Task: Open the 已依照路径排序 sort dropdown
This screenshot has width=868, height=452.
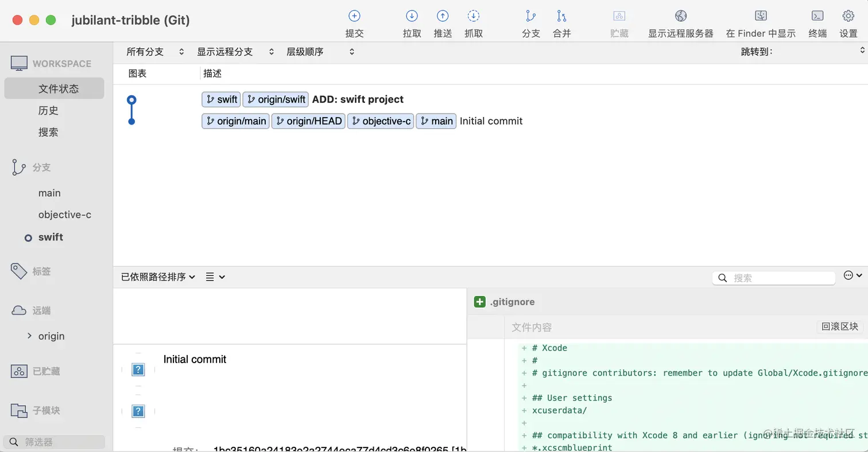Action: pos(158,277)
